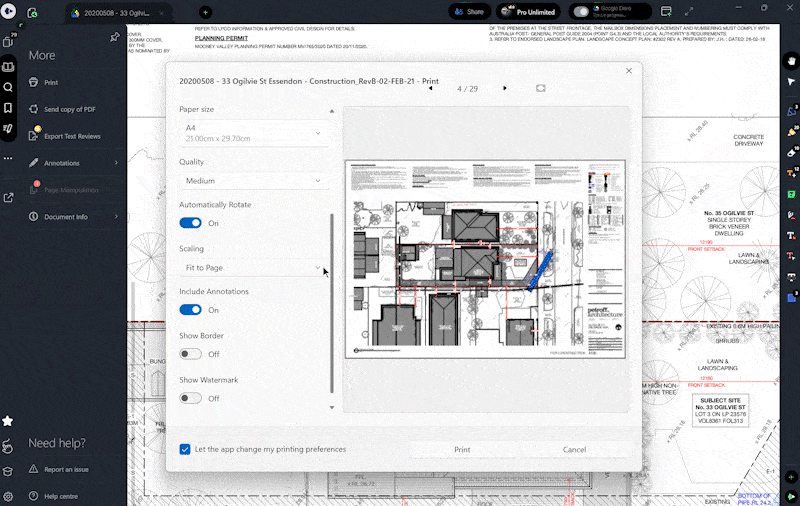
Task: Click the three-dots more icon in the sidebar
Action: (8, 158)
